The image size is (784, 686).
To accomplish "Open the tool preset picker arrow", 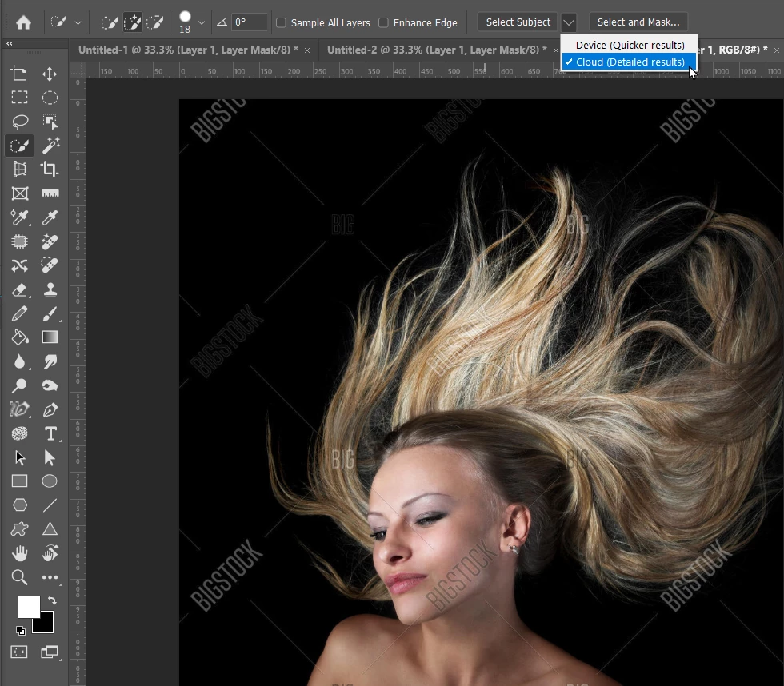I will pos(78,22).
